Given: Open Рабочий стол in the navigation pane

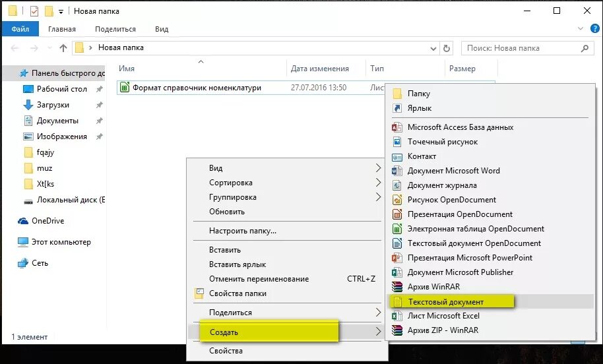Looking at the screenshot, I should [x=61, y=89].
